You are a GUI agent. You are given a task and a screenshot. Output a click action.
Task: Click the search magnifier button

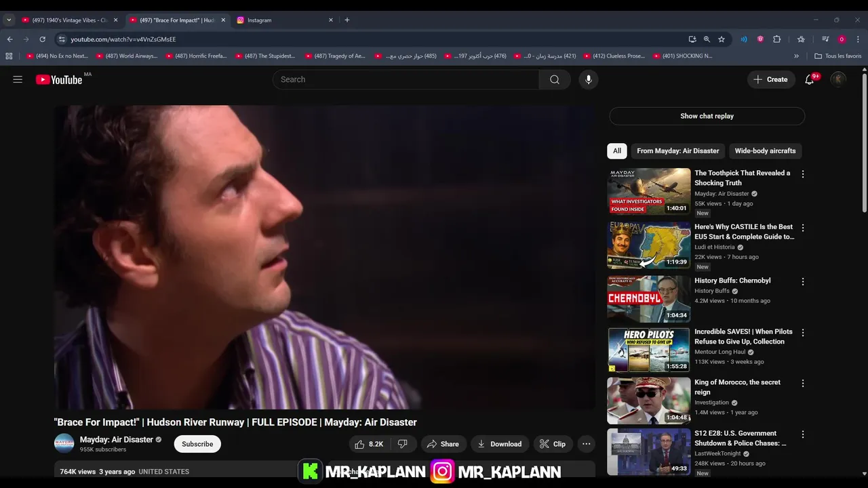click(x=555, y=79)
